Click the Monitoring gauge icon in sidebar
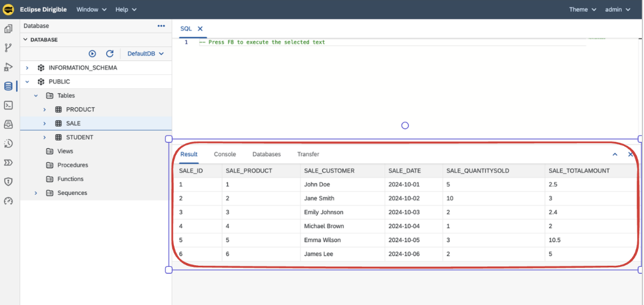 click(x=8, y=201)
